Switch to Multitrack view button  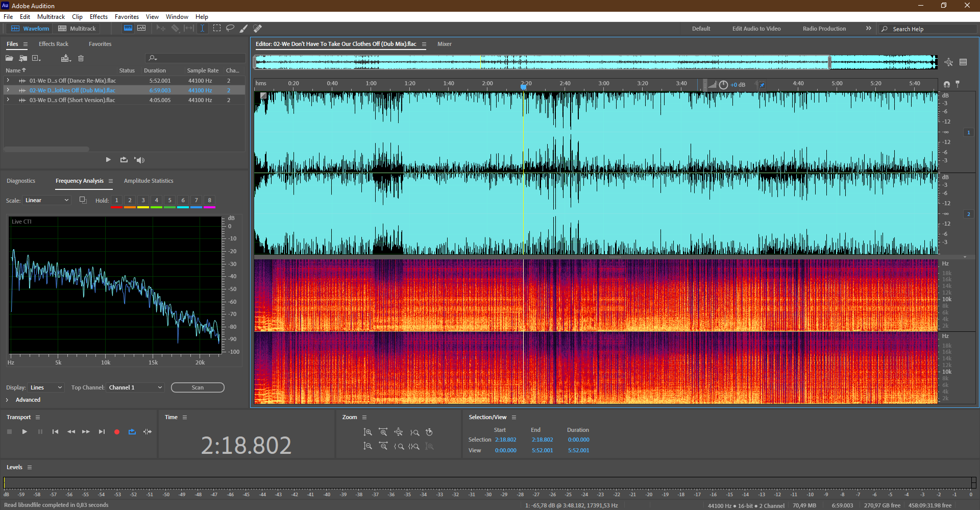[x=77, y=29]
